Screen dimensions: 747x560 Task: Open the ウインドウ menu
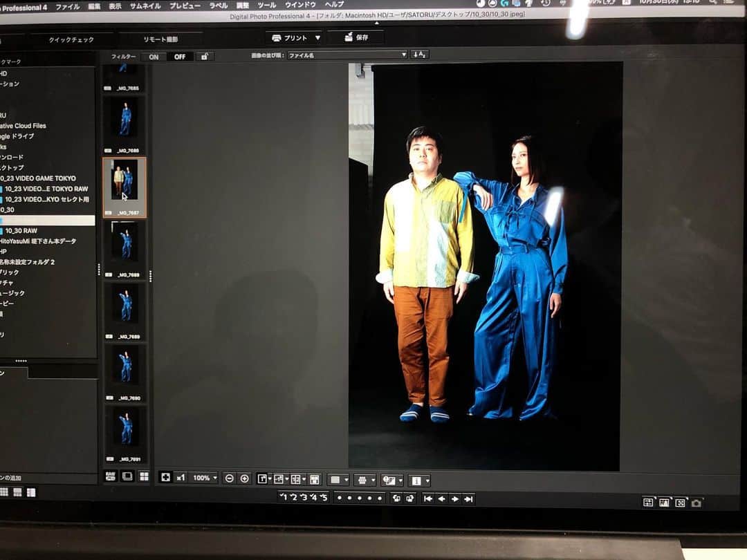(300, 5)
